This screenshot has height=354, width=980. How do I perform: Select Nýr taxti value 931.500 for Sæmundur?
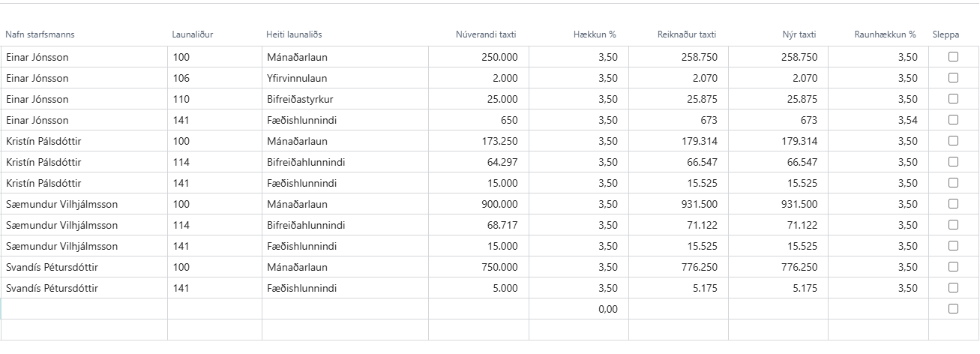(799, 204)
